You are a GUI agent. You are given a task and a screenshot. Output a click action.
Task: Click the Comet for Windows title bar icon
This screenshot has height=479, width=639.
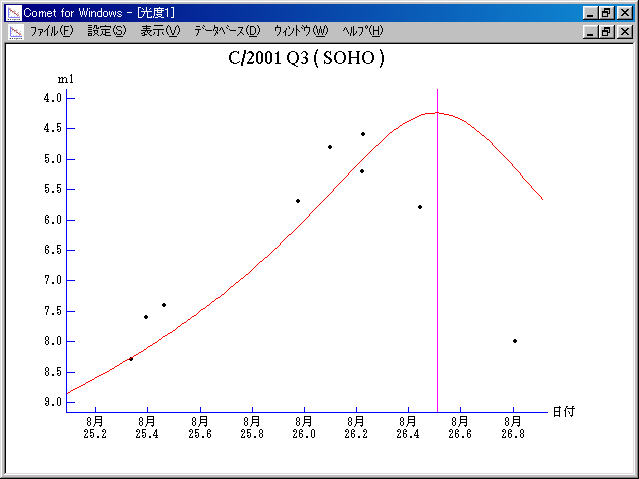[13, 12]
